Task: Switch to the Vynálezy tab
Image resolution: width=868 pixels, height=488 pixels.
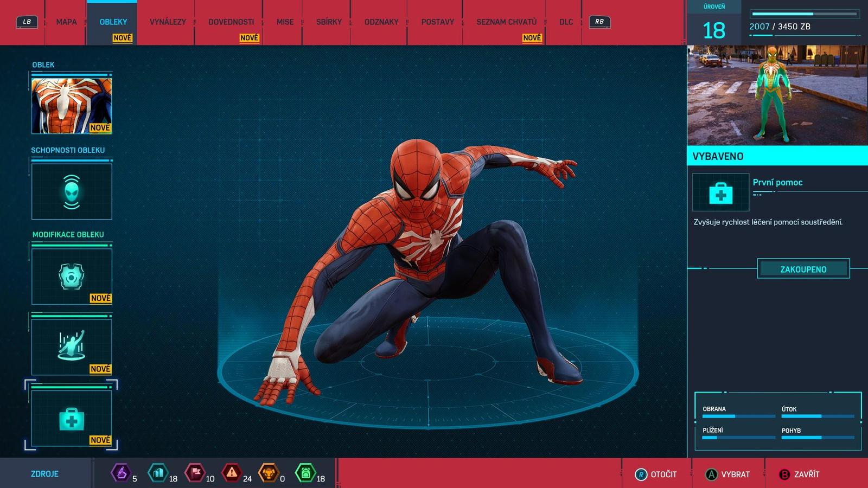Action: coord(168,22)
